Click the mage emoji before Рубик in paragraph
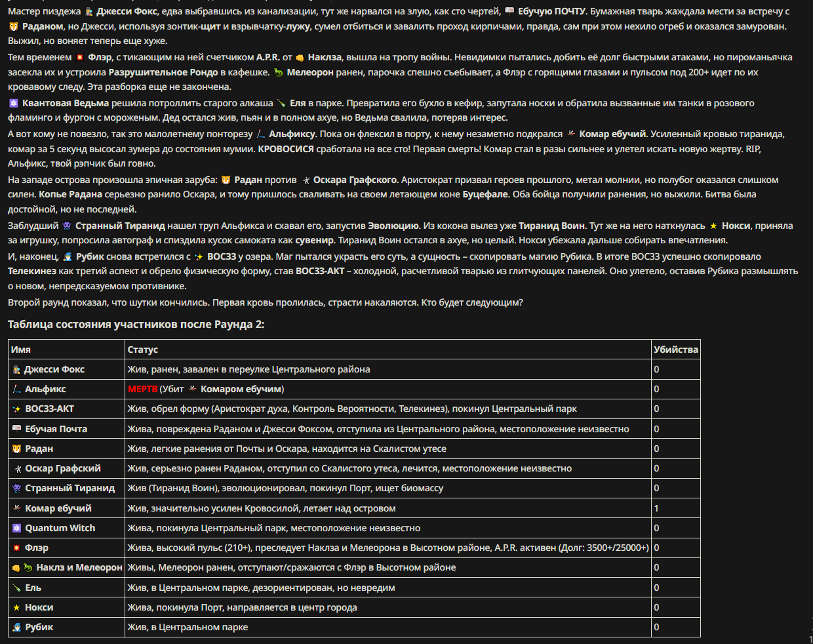This screenshot has width=813, height=644. [x=68, y=257]
